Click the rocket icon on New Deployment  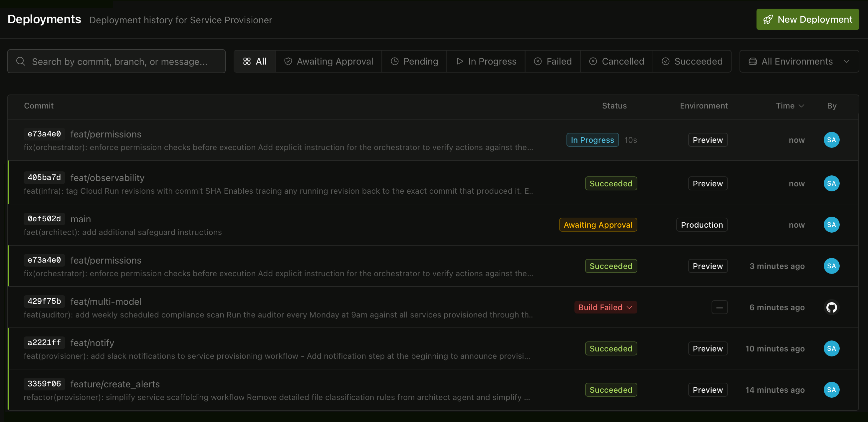click(768, 19)
